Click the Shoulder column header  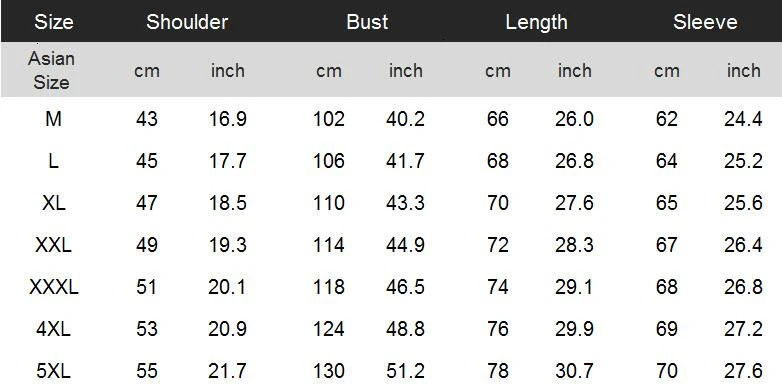coord(187,22)
